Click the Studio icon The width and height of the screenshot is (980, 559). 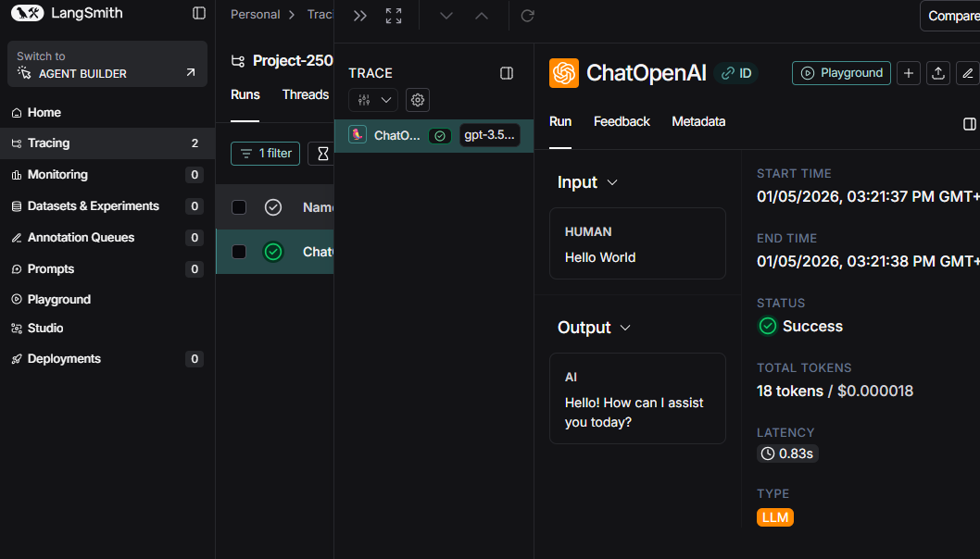[17, 328]
